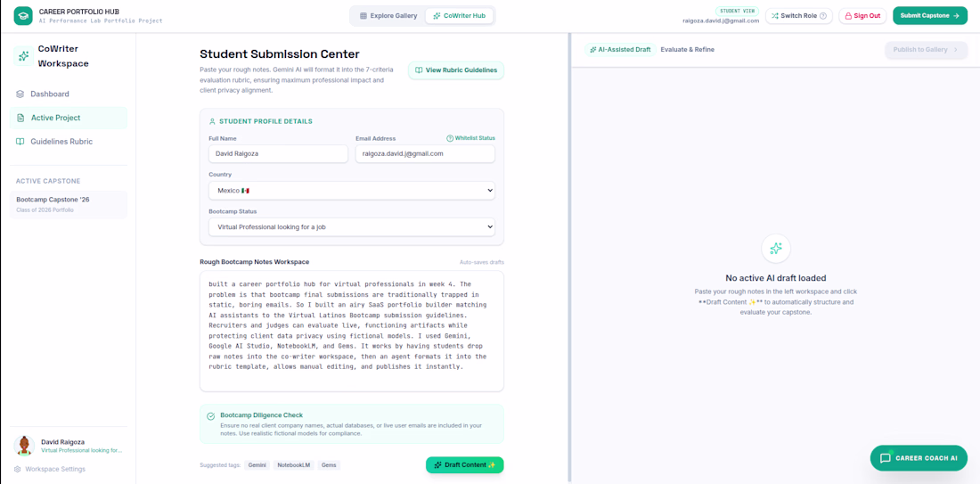Click the Draft Content button
The image size is (980, 484).
tap(465, 464)
